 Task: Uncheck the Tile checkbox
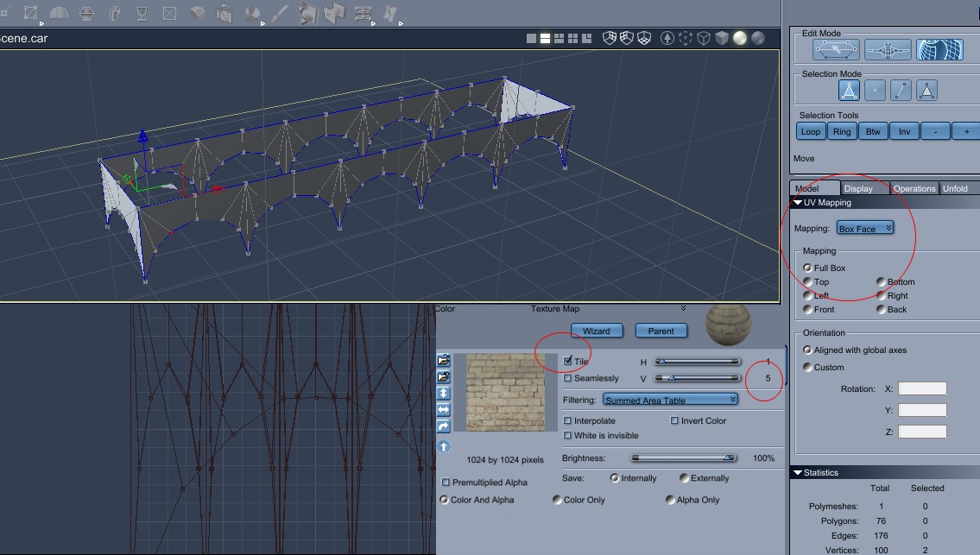coord(567,361)
